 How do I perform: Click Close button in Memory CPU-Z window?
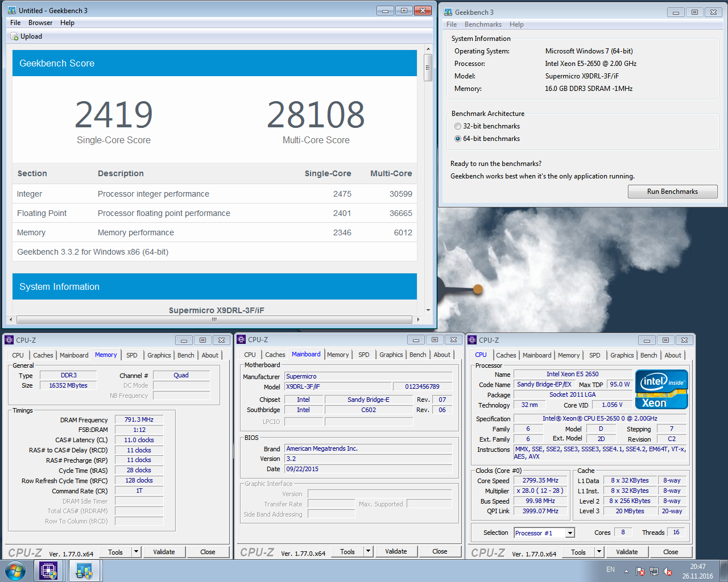click(x=208, y=552)
